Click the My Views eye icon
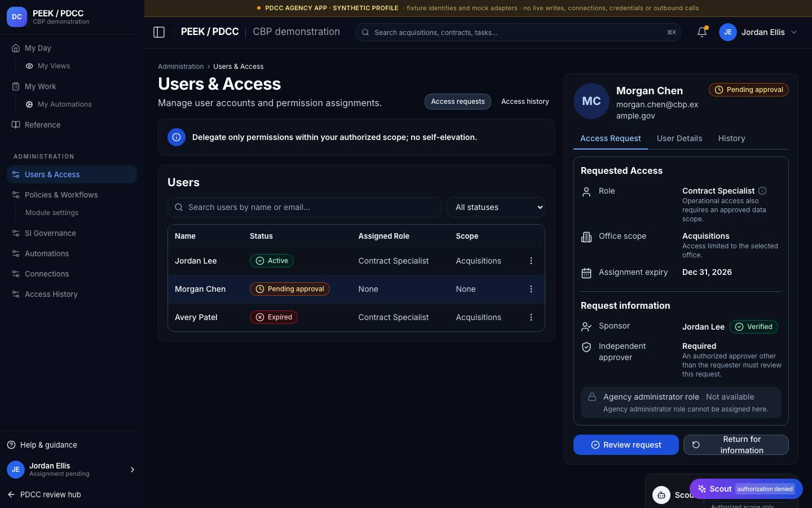 click(x=29, y=66)
